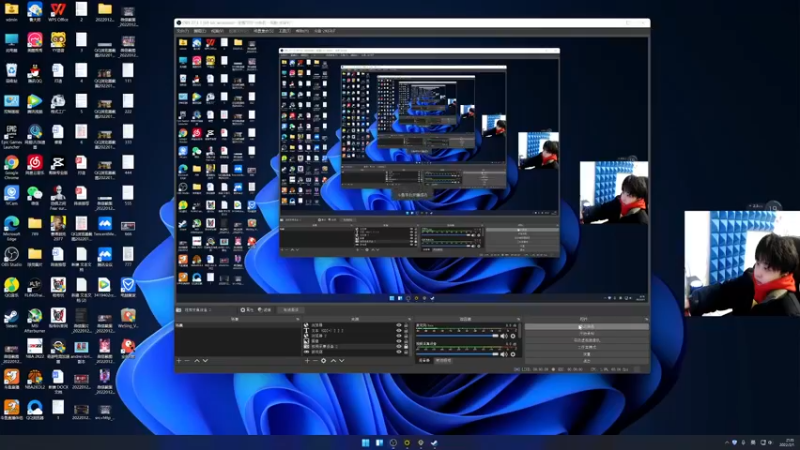Move selected source up in Sources list
Image resolution: width=800 pixels, height=450 pixels.
tap(333, 360)
